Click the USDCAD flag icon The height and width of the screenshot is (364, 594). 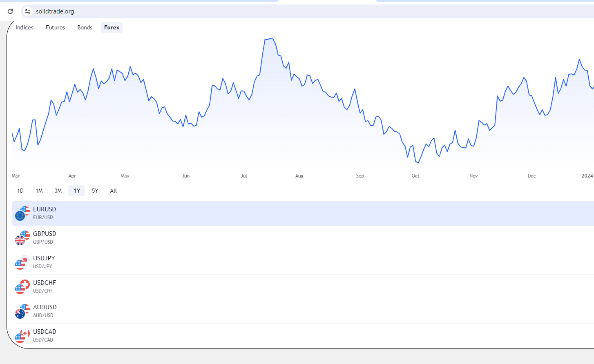22,336
